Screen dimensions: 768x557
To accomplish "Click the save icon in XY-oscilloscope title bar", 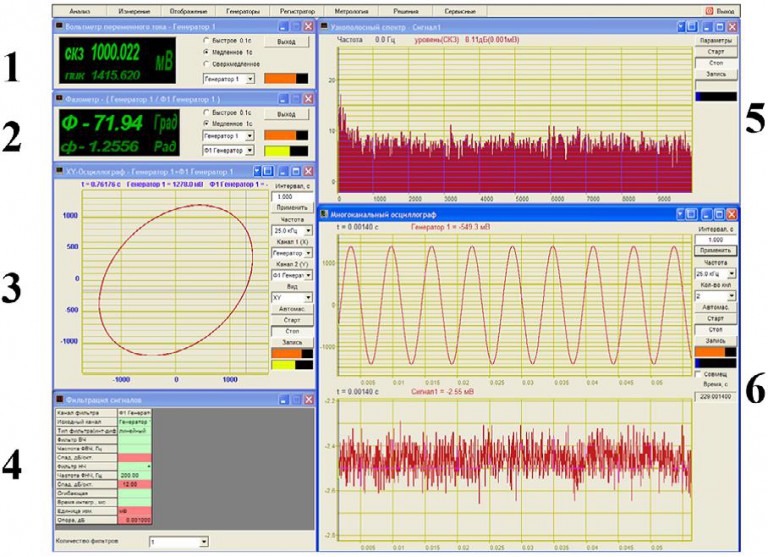I will pyautogui.click(x=268, y=171).
